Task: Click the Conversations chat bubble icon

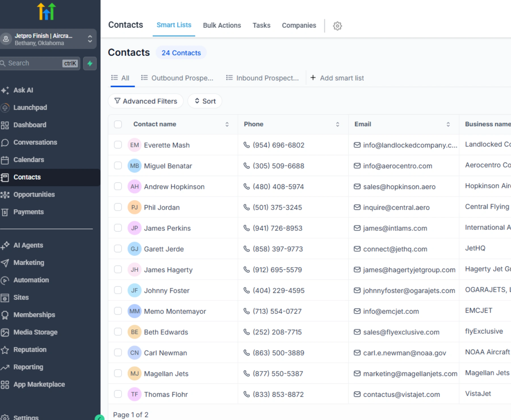Action: [x=5, y=142]
